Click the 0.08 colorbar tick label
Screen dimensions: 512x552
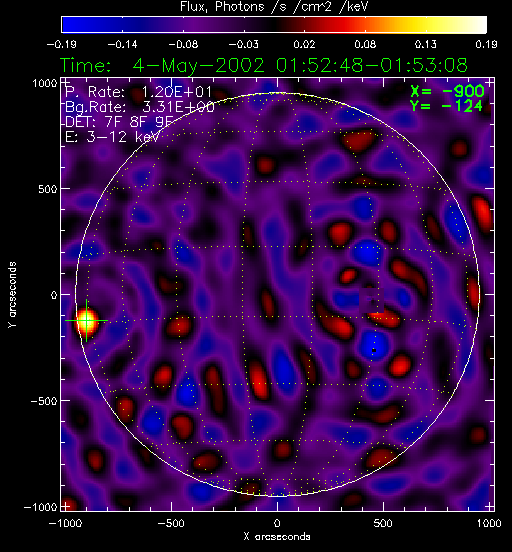pos(365,44)
